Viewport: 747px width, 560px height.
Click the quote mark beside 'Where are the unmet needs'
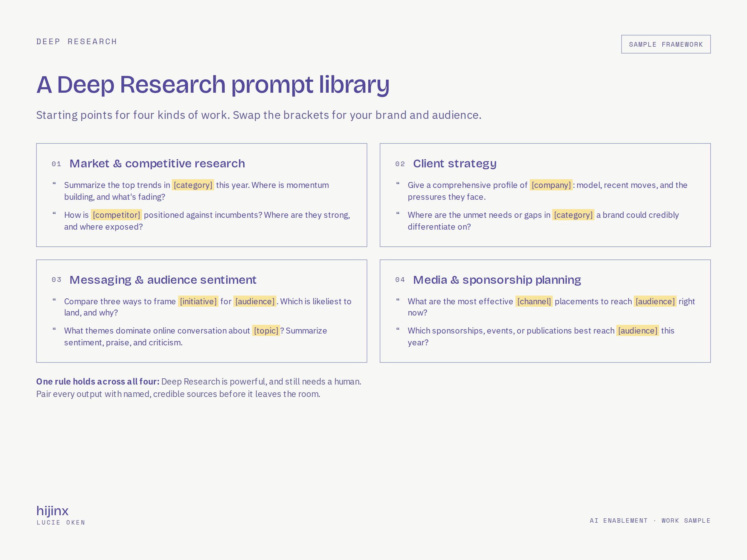[398, 214]
